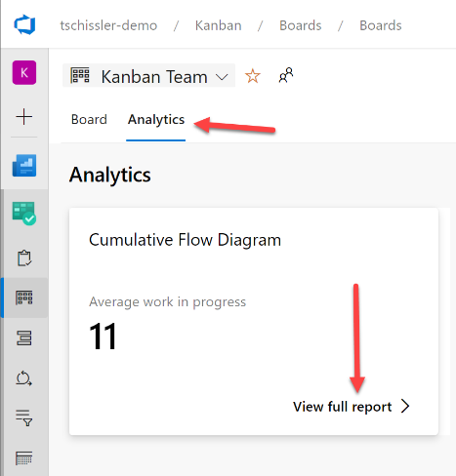The height and width of the screenshot is (476, 456).
Task: Select the Boards grid icon in sidebar
Action: (24, 297)
